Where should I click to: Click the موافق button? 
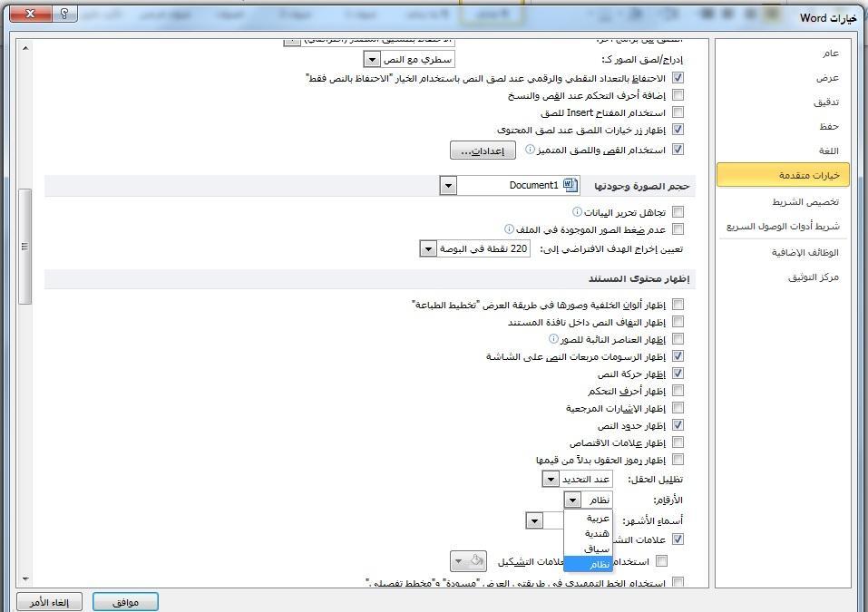[126, 602]
